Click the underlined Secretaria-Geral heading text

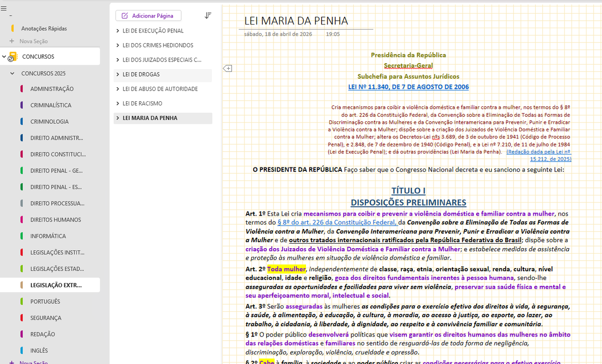[408, 66]
